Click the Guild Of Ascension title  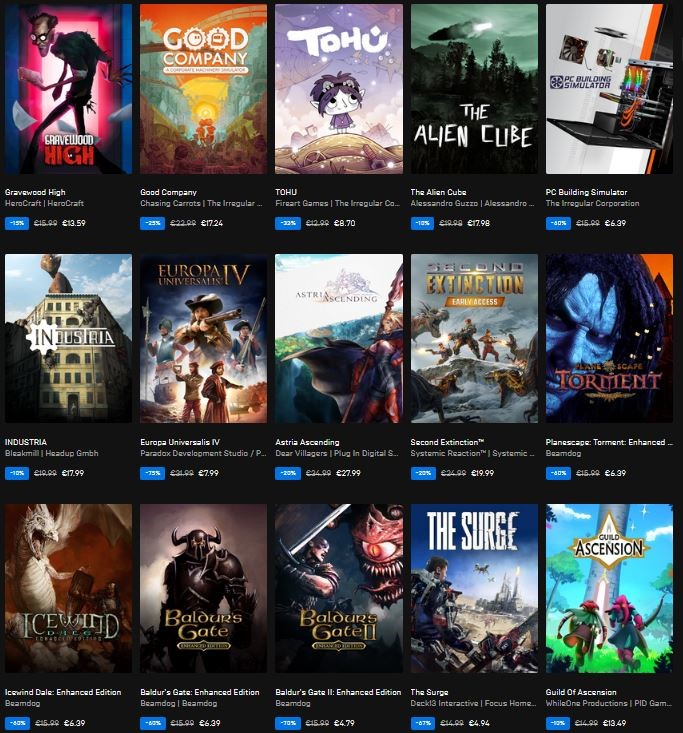581,692
